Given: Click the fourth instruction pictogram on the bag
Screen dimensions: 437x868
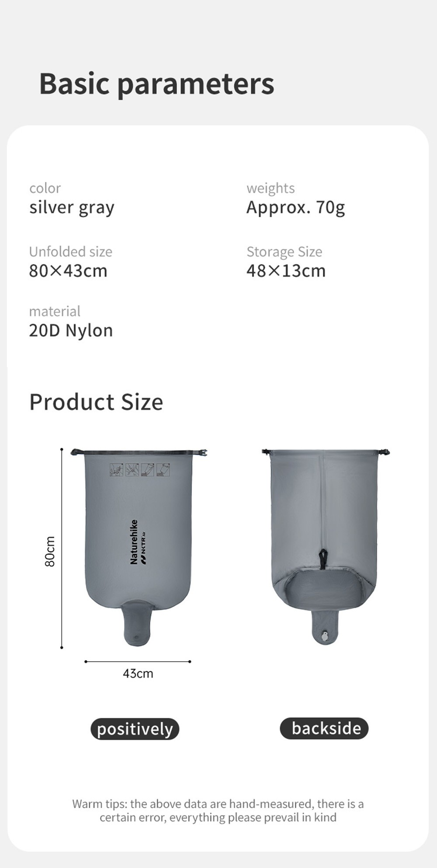Looking at the screenshot, I should click(x=163, y=470).
